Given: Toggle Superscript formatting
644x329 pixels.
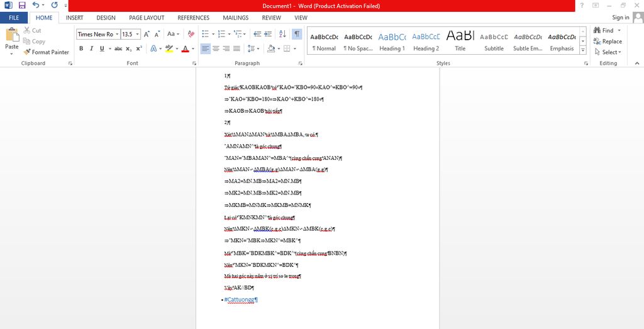Looking at the screenshot, I should pos(139,48).
